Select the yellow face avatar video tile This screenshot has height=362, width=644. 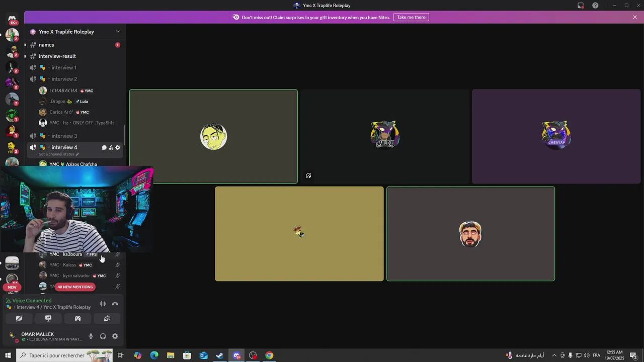213,136
